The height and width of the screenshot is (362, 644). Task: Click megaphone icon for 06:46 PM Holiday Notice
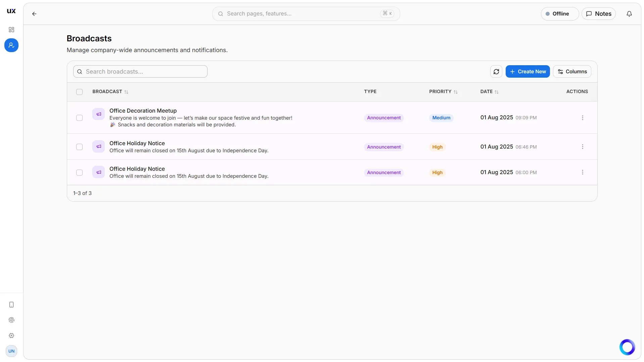[98, 146]
